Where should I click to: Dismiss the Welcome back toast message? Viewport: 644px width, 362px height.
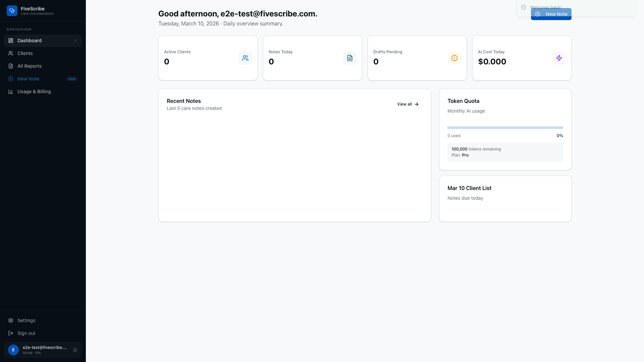pyautogui.click(x=546, y=7)
